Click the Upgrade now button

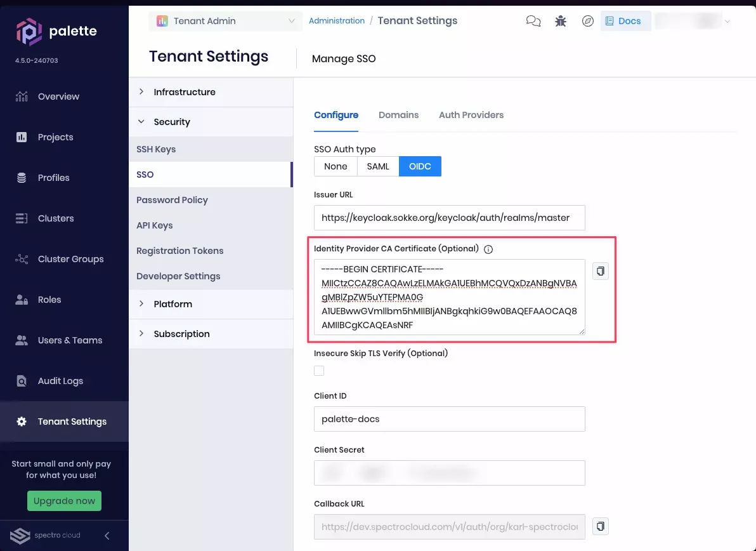(x=64, y=500)
